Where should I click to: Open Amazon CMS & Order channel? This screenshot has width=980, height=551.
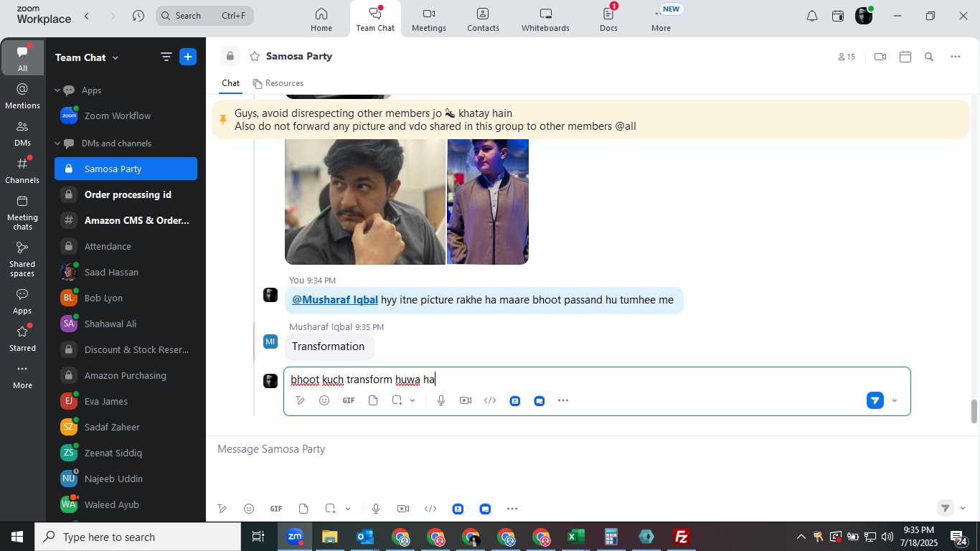126,220
